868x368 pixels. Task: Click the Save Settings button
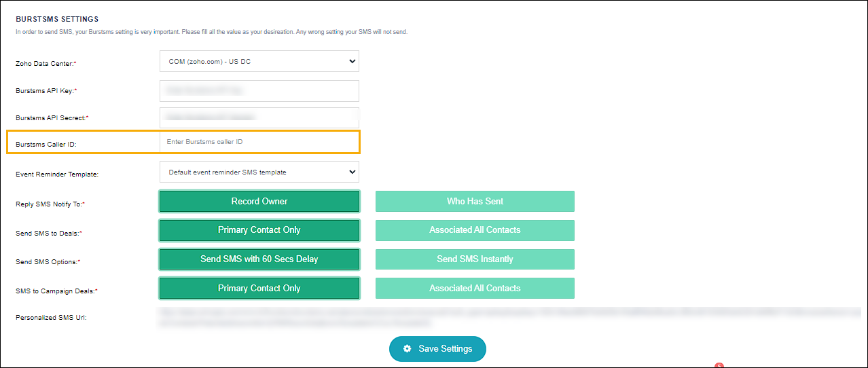[x=437, y=349]
